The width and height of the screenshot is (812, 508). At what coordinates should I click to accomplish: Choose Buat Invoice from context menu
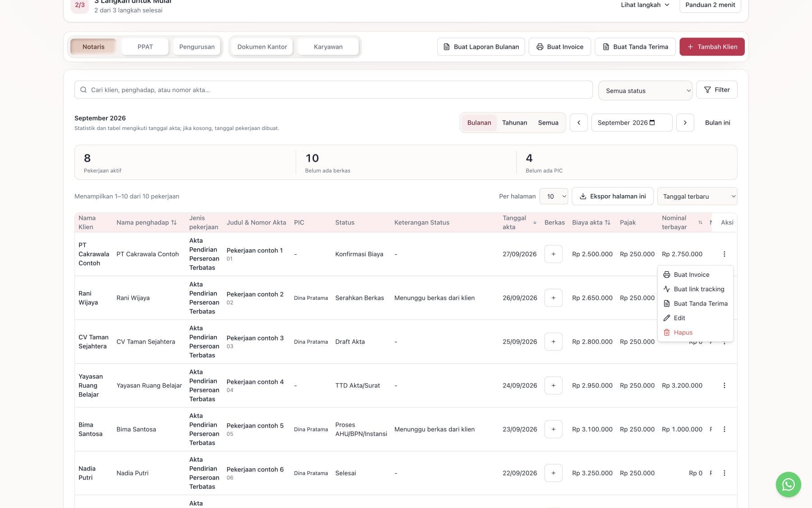point(695,275)
